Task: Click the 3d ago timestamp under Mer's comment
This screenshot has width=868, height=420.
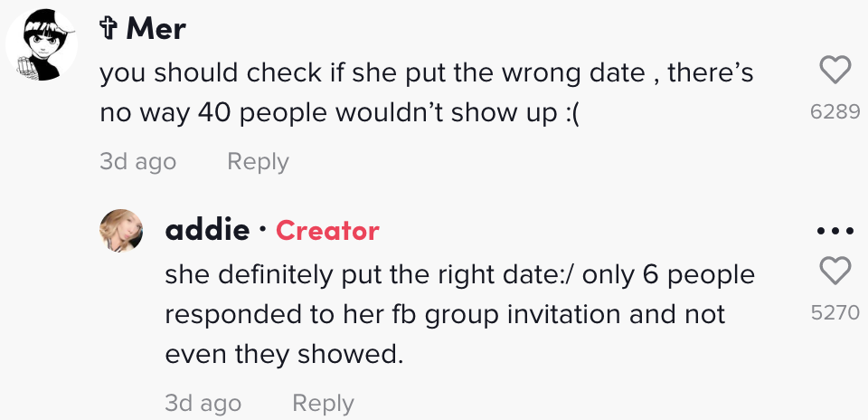Action: (137, 162)
